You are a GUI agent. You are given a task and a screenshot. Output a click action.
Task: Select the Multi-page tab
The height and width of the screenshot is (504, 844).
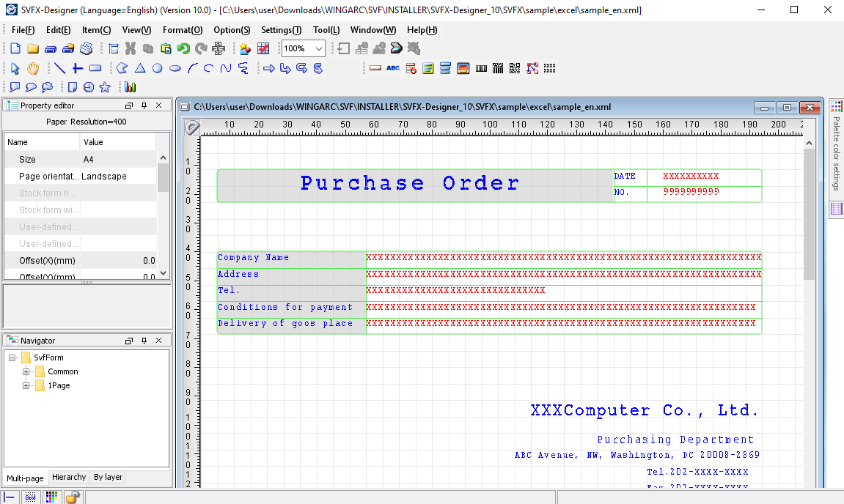click(26, 478)
